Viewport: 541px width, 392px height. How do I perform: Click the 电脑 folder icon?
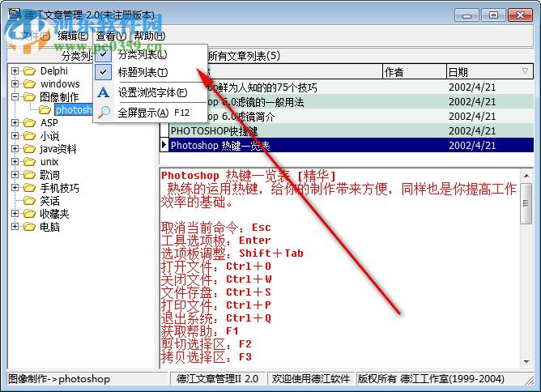pyautogui.click(x=30, y=227)
